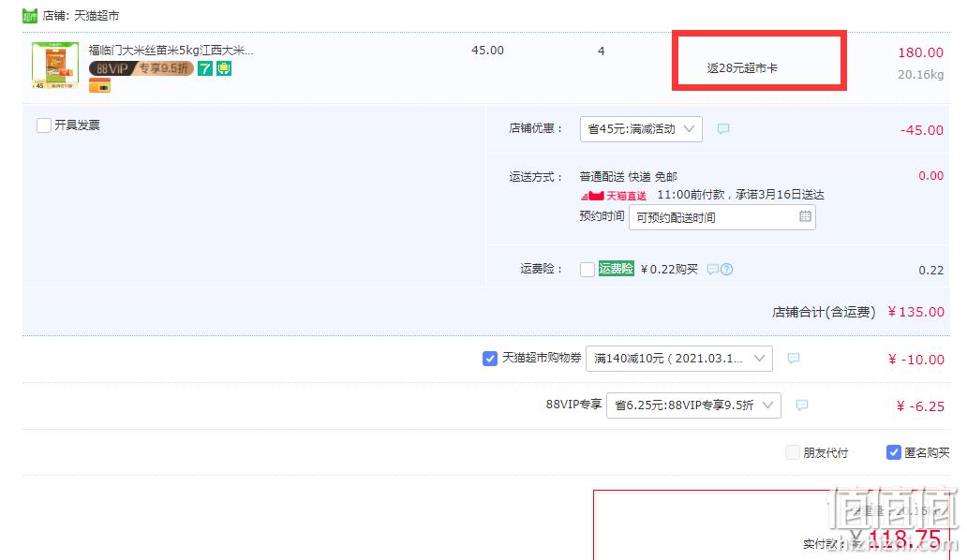Image resolution: width=967 pixels, height=560 pixels.
Task: Click the 20.16kg weight text
Action: pos(920,75)
